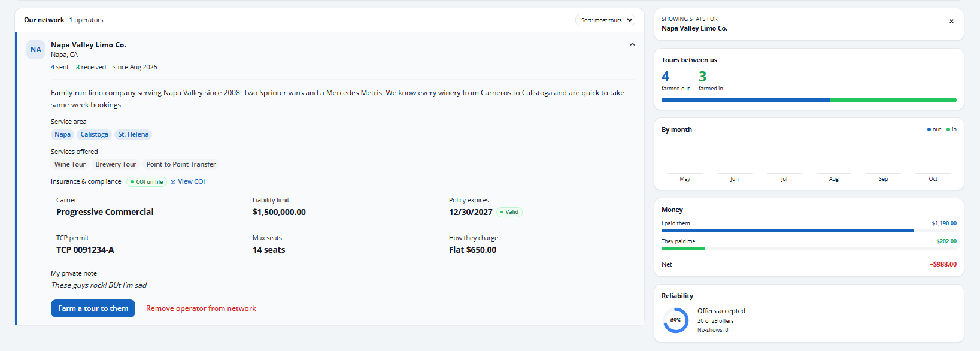The height and width of the screenshot is (351, 980).
Task: Click the 3 received stat in the card header
Action: point(91,68)
